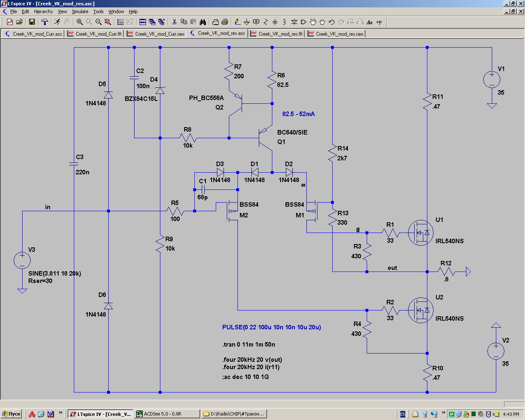Click the SINE(3.811 18 20k) source value
Screen dimensions: 525x420
[55, 274]
